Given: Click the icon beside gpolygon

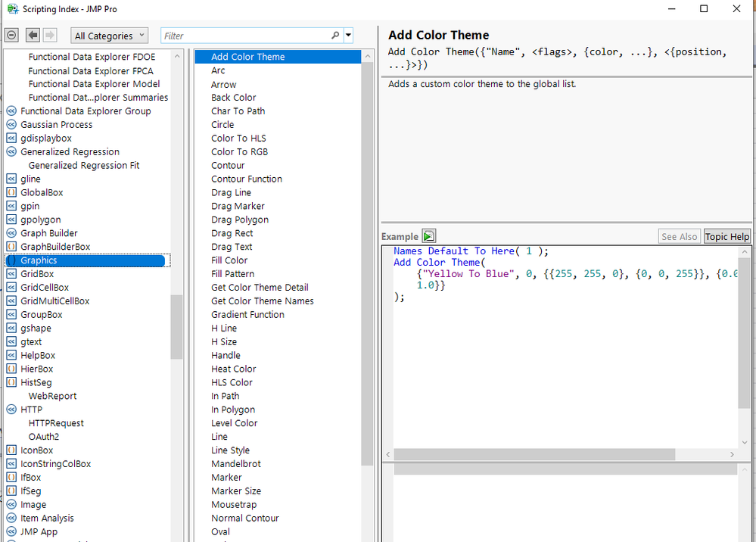Looking at the screenshot, I should click(x=11, y=220).
